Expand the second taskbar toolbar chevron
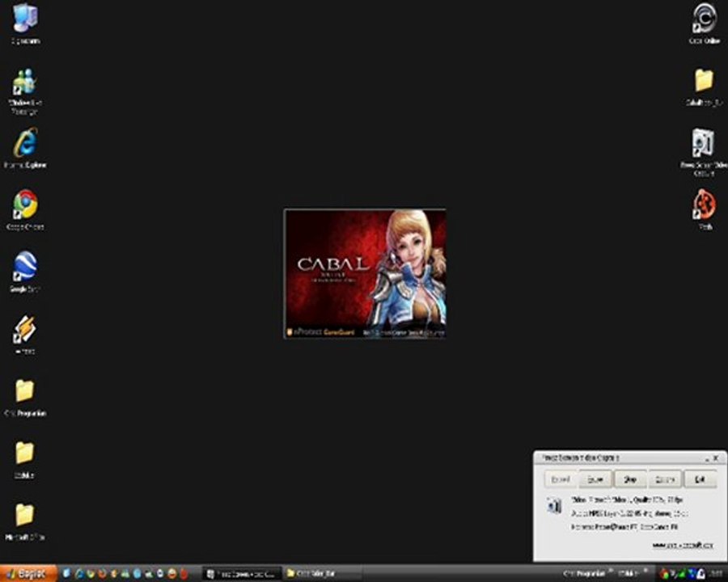Image resolution: width=728 pixels, height=582 pixels. point(645,571)
